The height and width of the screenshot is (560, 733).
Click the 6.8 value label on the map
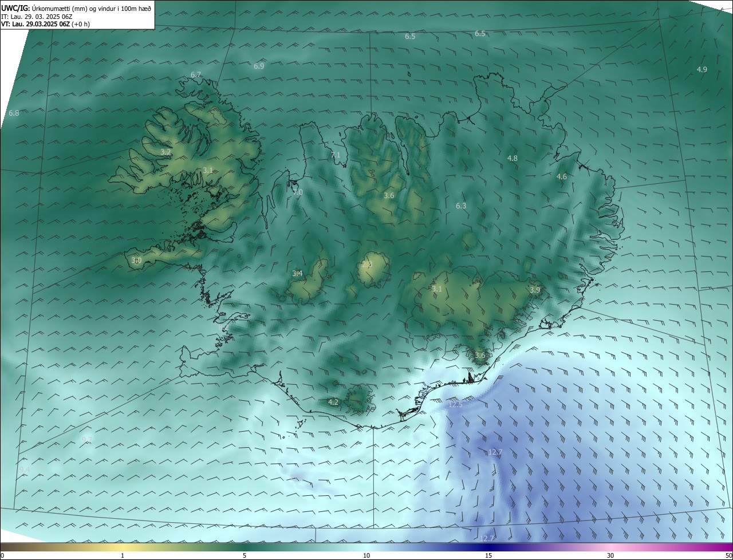(x=14, y=113)
